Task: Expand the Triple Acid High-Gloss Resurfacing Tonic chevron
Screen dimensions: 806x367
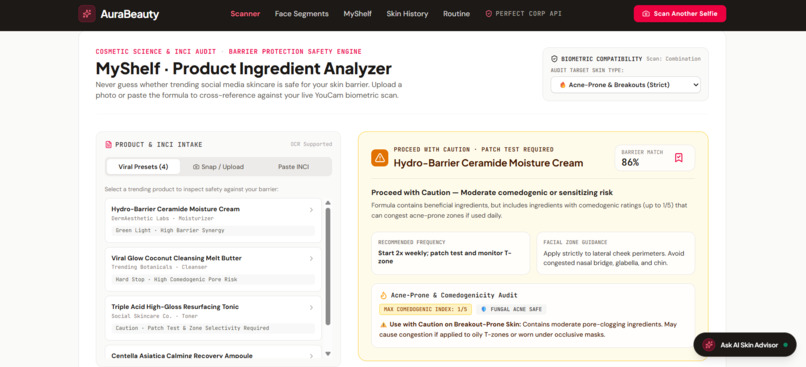Action: [x=311, y=307]
